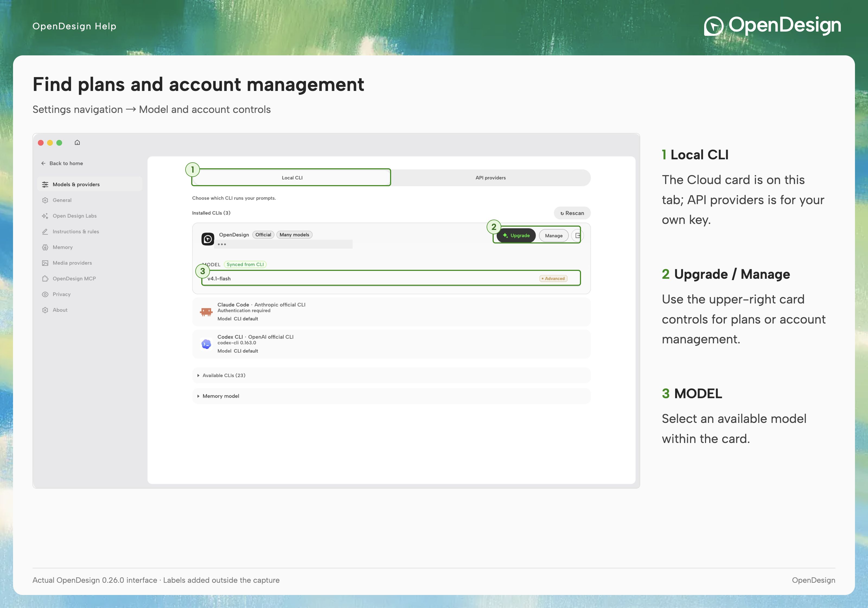Open the v4.1-flash model dropdown
Screen dimensions: 868x608
pyautogui.click(x=391, y=278)
